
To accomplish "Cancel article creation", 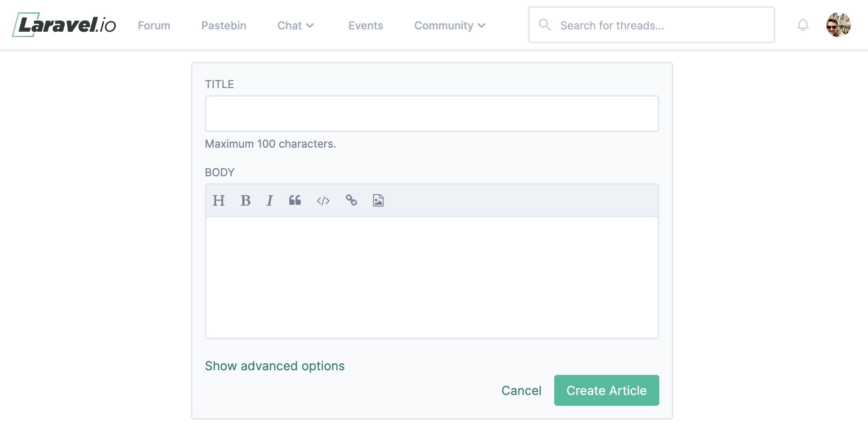I will (x=521, y=390).
